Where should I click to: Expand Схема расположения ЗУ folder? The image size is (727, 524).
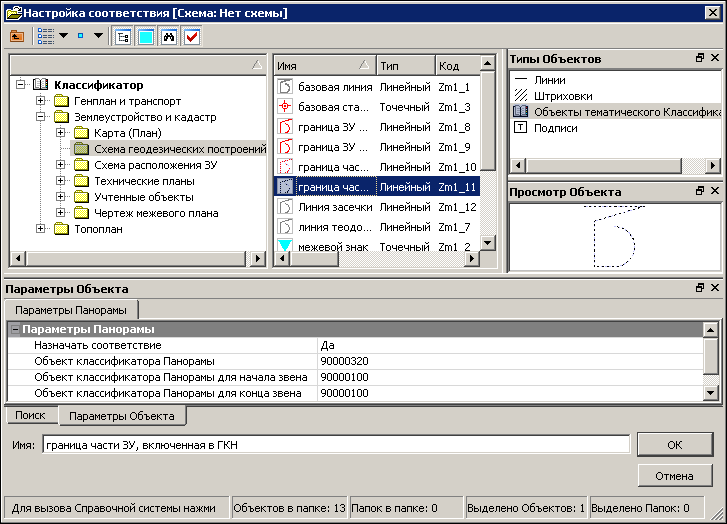[61, 165]
